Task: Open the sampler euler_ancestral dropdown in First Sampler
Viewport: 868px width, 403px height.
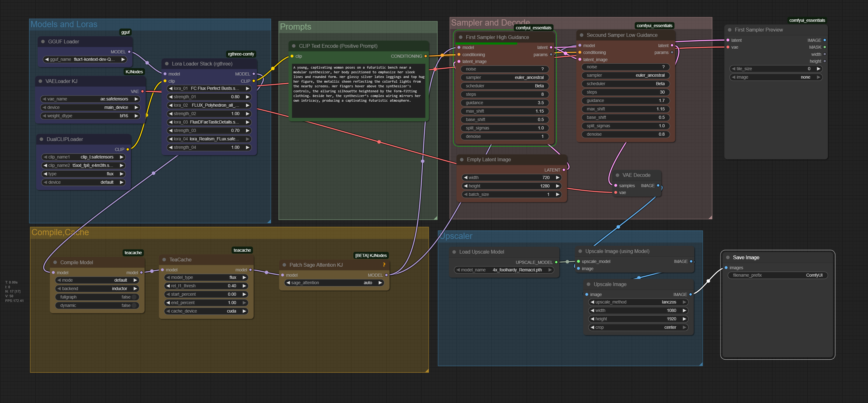Action: point(504,77)
